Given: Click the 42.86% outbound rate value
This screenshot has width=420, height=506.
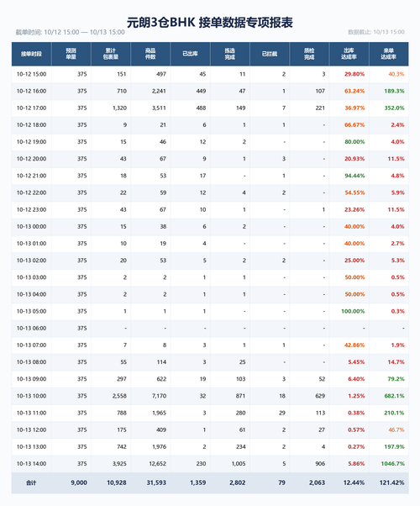Looking at the screenshot, I should pos(354,345).
